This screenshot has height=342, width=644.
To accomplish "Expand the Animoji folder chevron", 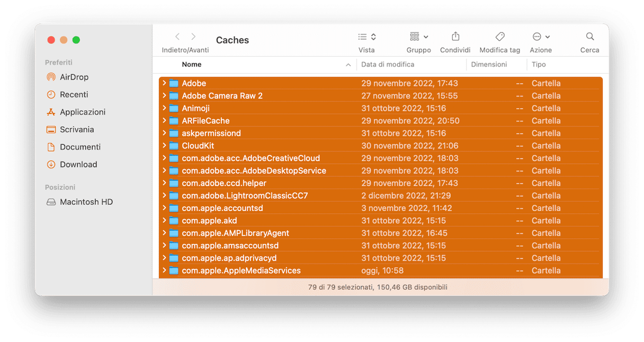I will tap(164, 108).
